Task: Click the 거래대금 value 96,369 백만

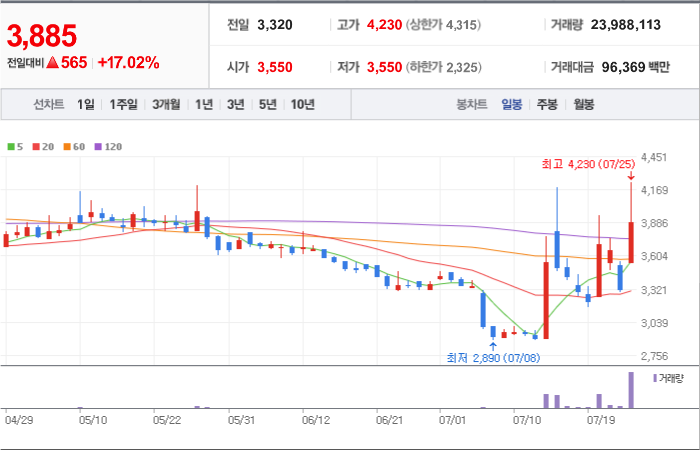Action: coord(636,67)
